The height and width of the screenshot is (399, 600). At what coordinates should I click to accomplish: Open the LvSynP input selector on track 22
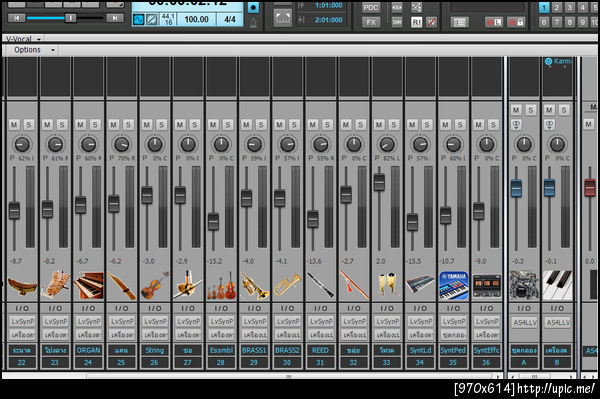22,321
